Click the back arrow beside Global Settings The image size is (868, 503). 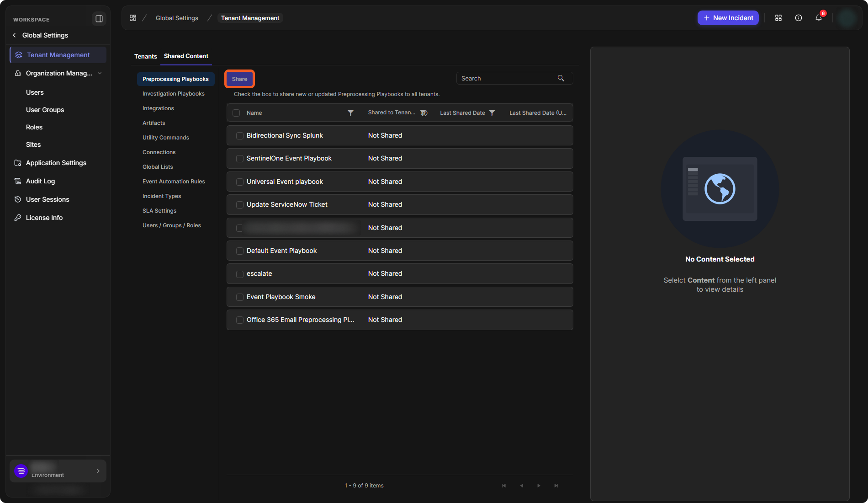coord(14,35)
